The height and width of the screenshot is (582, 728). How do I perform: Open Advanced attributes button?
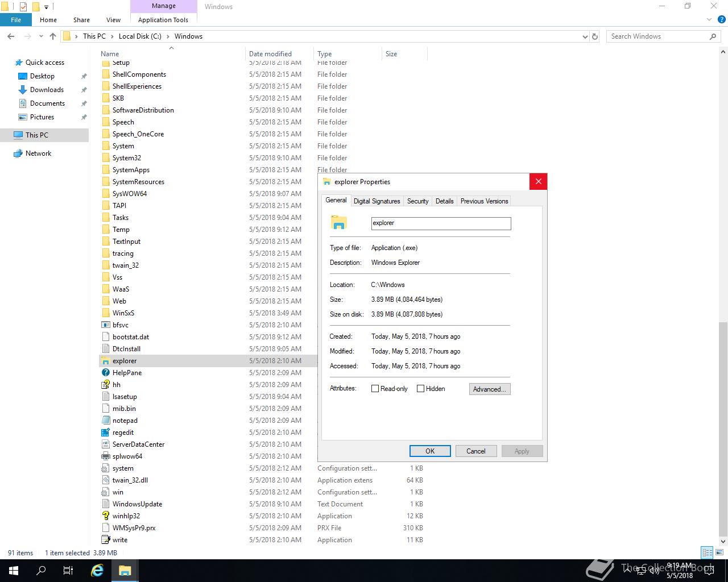[x=490, y=389]
